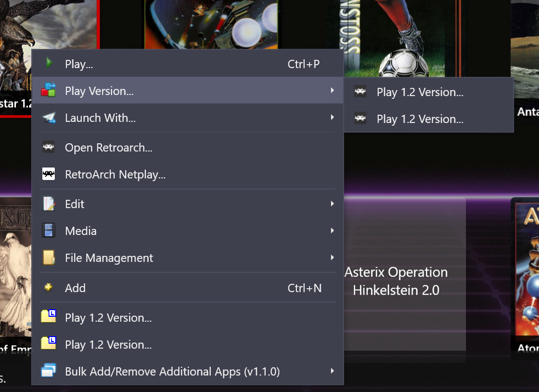Click the paper plane Launch With icon
Screen dimensions: 539x392
coord(49,117)
